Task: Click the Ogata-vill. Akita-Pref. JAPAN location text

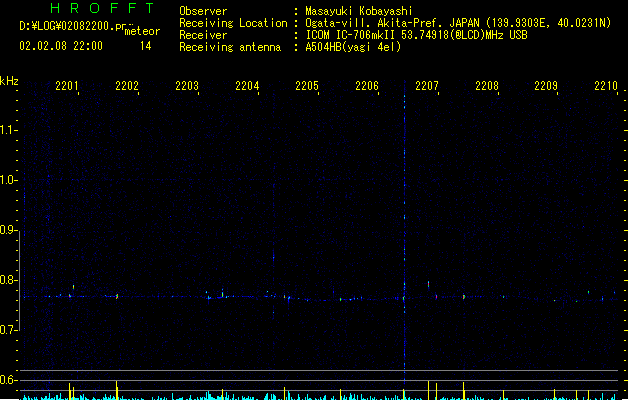Action: [x=458, y=23]
